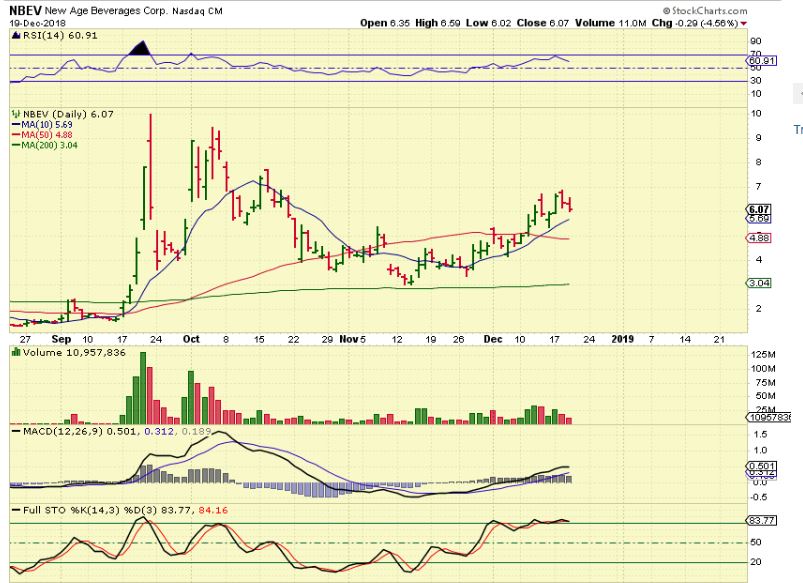Click the NBEV (Daily) candlestick legend icon
Image resolution: width=803 pixels, height=583 pixels.
(13, 114)
